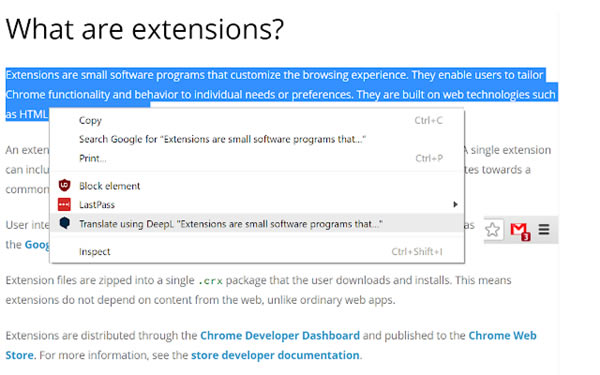The image size is (600, 375).
Task: Open the hamburger menu icon
Action: pyautogui.click(x=544, y=230)
